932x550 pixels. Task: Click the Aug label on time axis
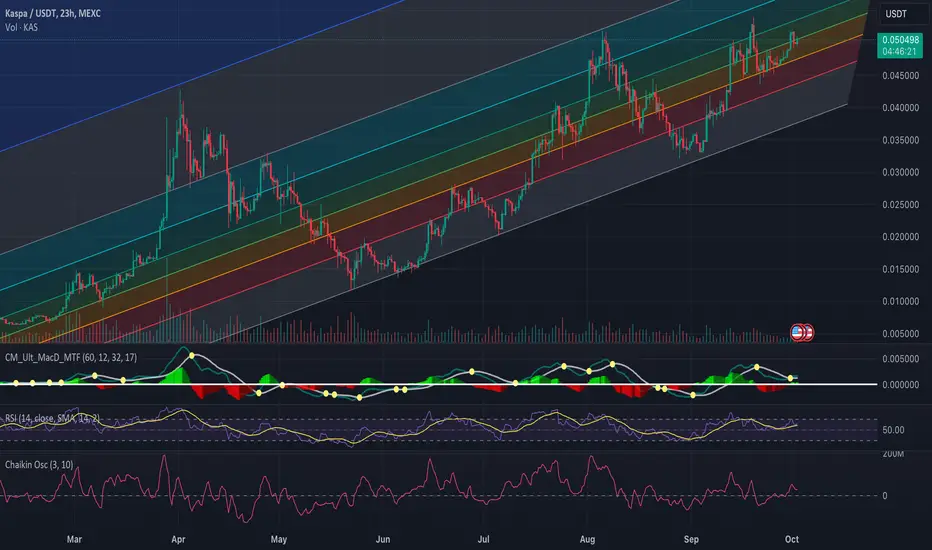point(587,539)
